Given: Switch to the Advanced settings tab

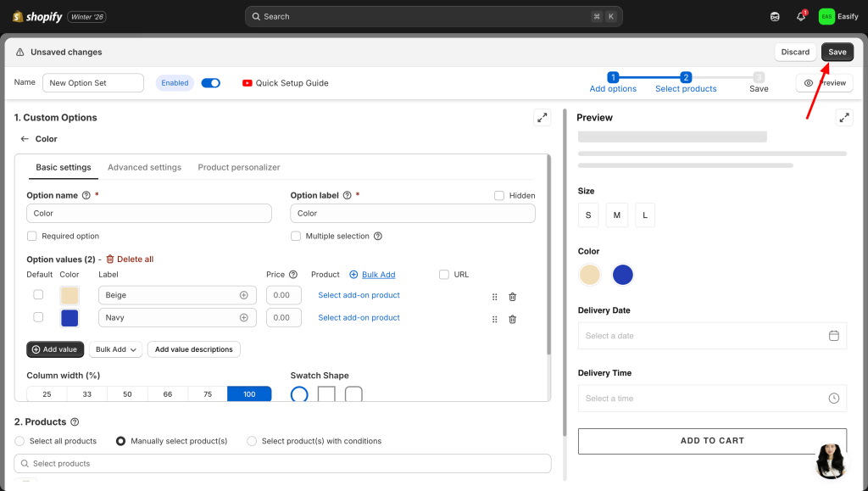Looking at the screenshot, I should pyautogui.click(x=144, y=168).
